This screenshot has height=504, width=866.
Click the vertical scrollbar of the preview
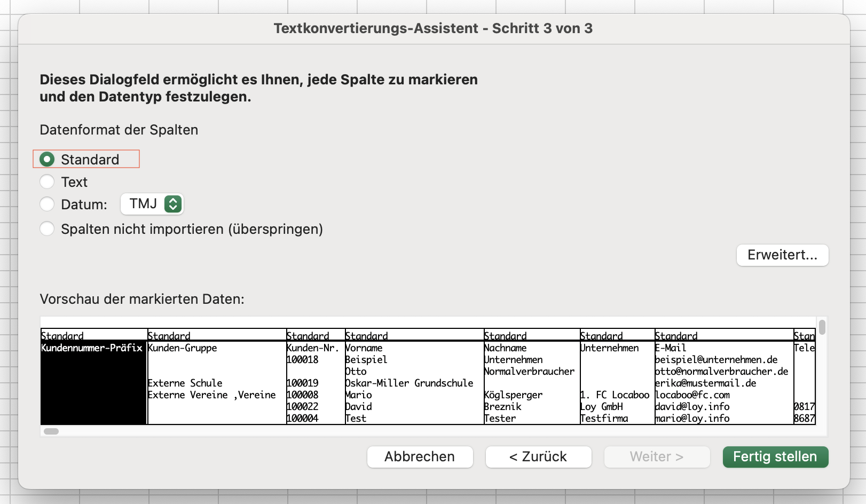coord(822,327)
